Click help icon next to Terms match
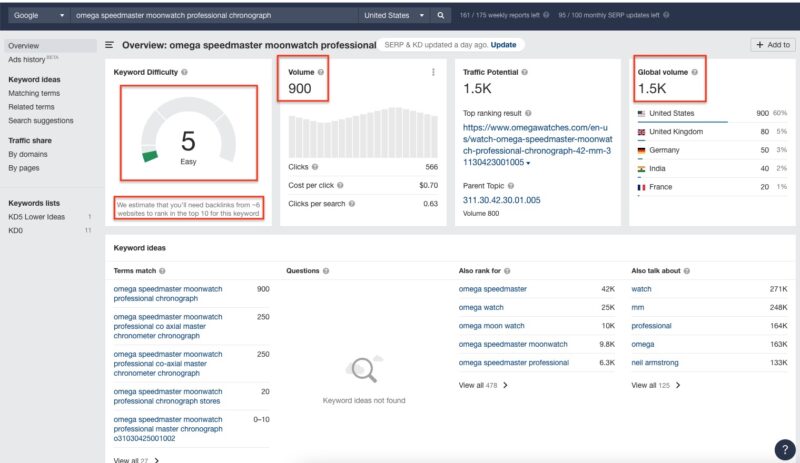The height and width of the screenshot is (463, 800). click(x=162, y=271)
